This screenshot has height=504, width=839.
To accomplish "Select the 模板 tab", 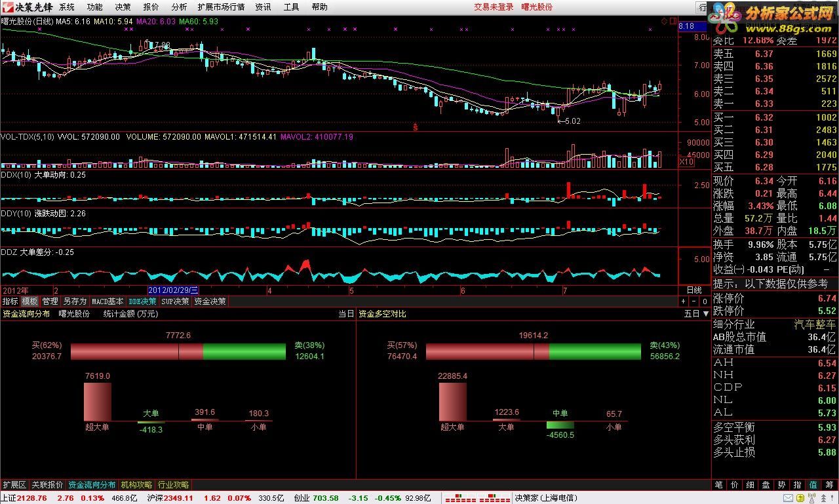I will tap(29, 301).
